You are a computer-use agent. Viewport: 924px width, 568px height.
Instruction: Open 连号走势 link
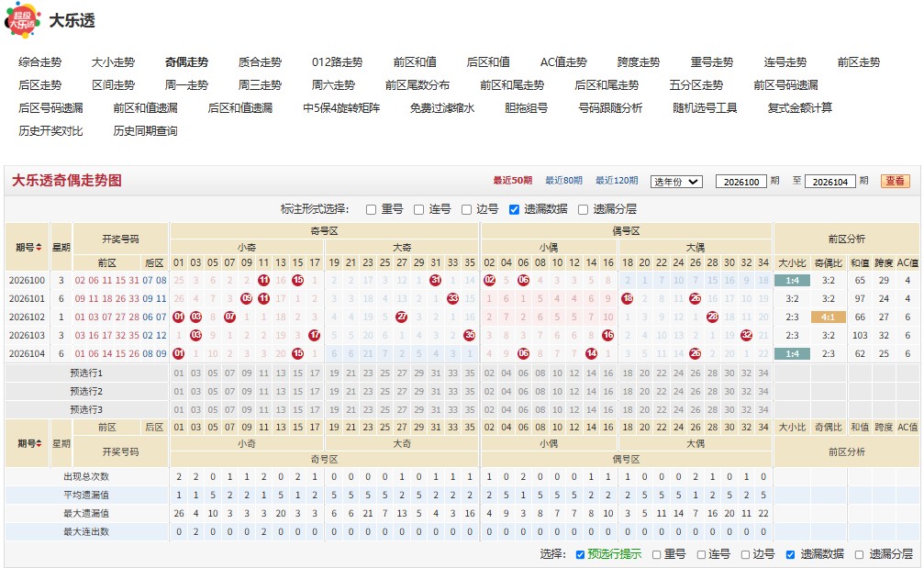click(x=785, y=61)
